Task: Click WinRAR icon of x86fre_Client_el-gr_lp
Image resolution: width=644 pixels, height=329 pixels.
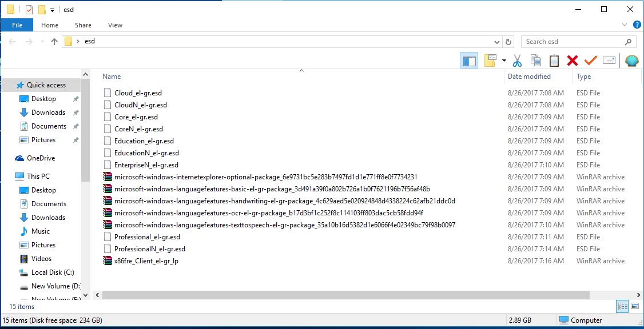Action: 107,261
